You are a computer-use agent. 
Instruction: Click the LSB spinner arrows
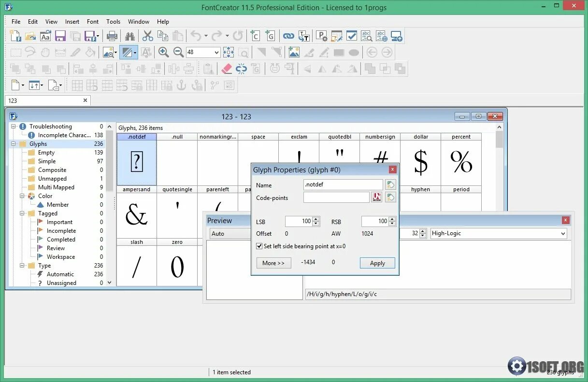tap(316, 221)
